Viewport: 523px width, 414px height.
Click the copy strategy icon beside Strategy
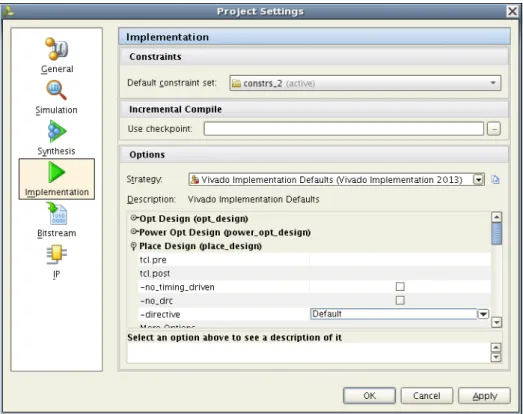click(x=495, y=180)
